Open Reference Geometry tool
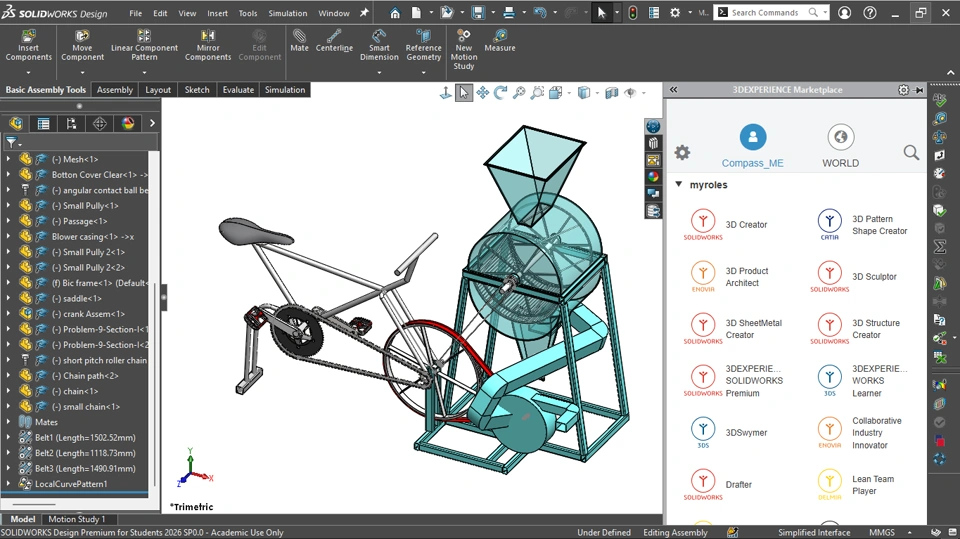Viewport: 960px width, 539px height. click(x=423, y=45)
